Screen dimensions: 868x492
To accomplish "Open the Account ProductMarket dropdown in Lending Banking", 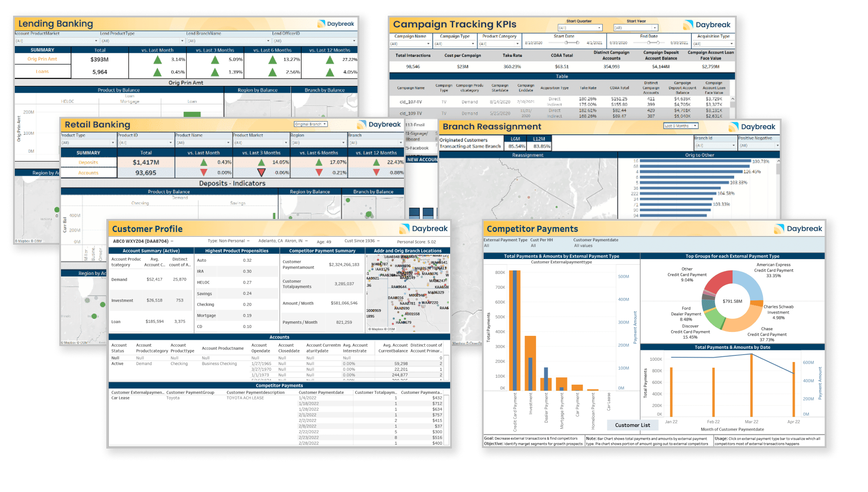I will coord(57,41).
